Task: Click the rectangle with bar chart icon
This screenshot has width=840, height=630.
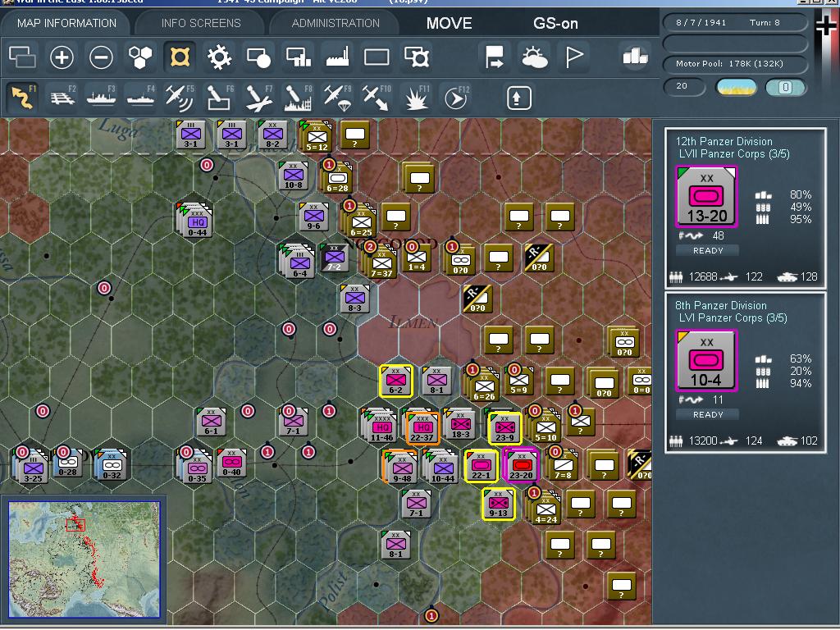Action: pyautogui.click(x=298, y=57)
